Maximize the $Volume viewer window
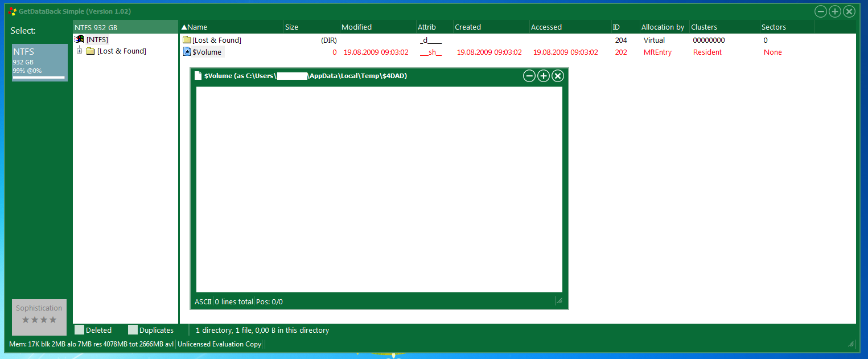The width and height of the screenshot is (868, 359). pyautogui.click(x=544, y=76)
